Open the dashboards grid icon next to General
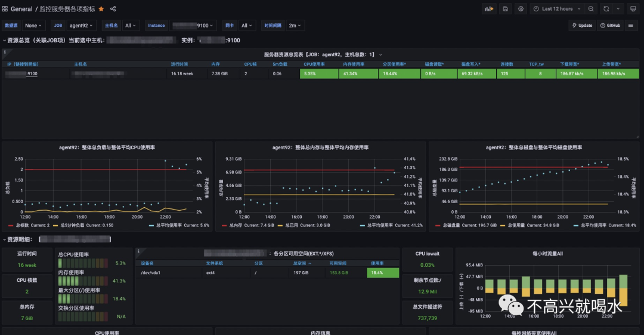Screen dimensions: 644x335 pyautogui.click(x=5, y=8)
